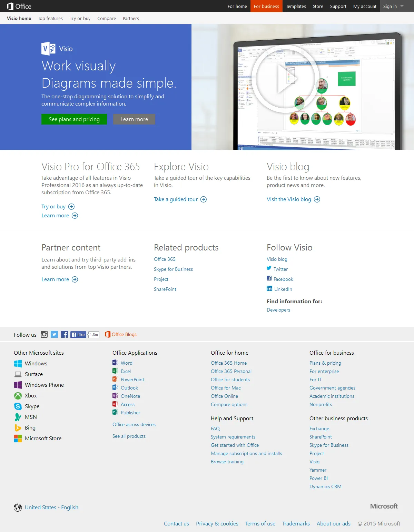
Task: Open the Templates menu item
Action: pos(296,6)
